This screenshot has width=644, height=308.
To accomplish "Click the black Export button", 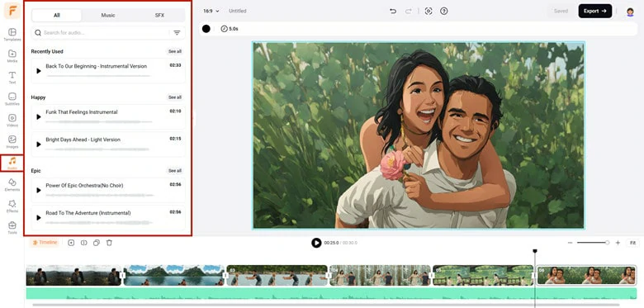I will [595, 11].
